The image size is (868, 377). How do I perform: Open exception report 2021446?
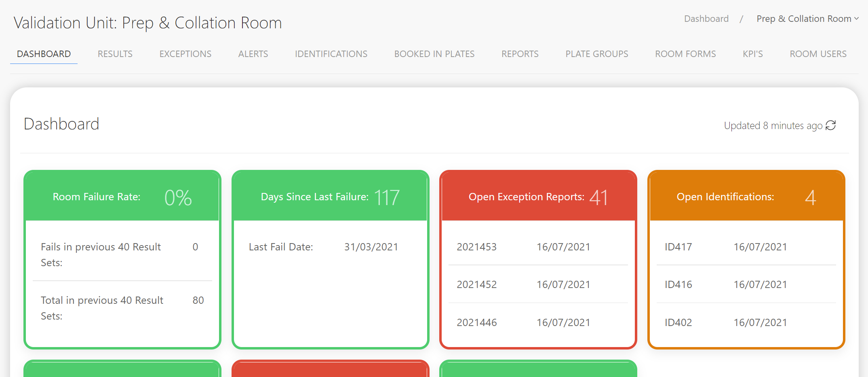477,322
